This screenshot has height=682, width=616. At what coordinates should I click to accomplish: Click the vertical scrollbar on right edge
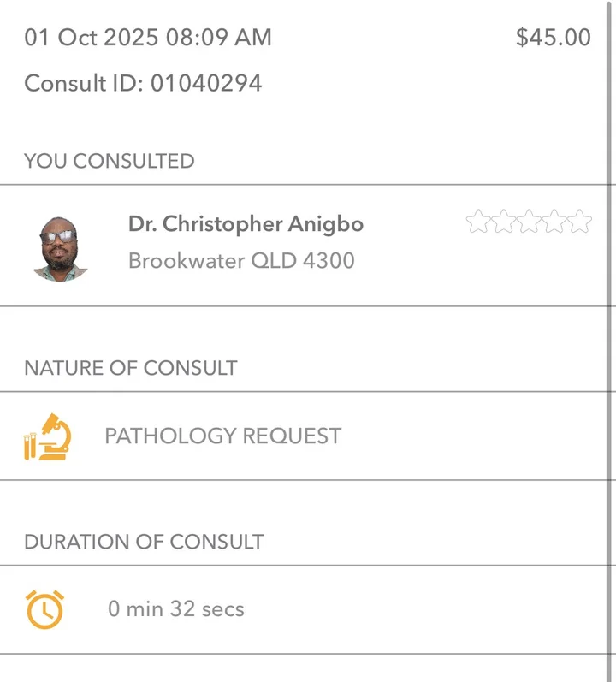click(608, 341)
